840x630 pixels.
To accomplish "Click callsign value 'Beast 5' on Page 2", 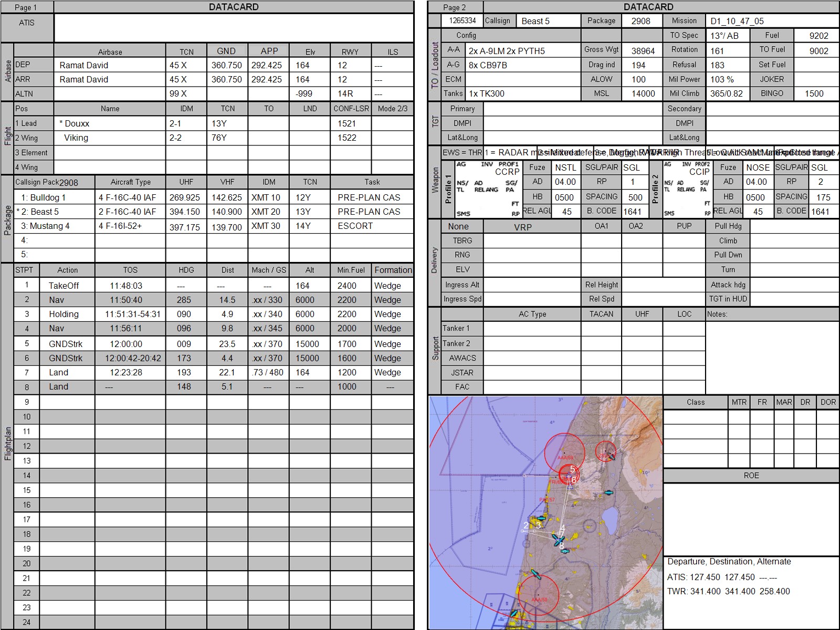I will (x=535, y=21).
